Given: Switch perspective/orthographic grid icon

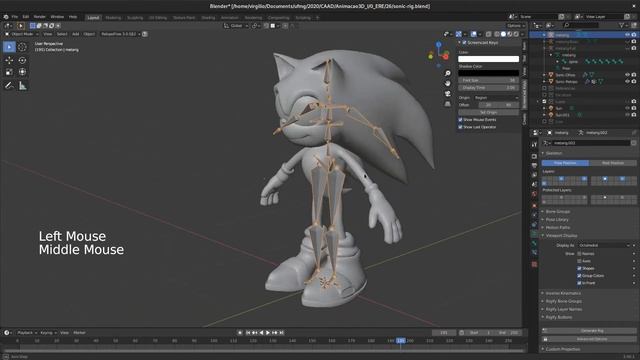Looking at the screenshot, I should pos(448,104).
